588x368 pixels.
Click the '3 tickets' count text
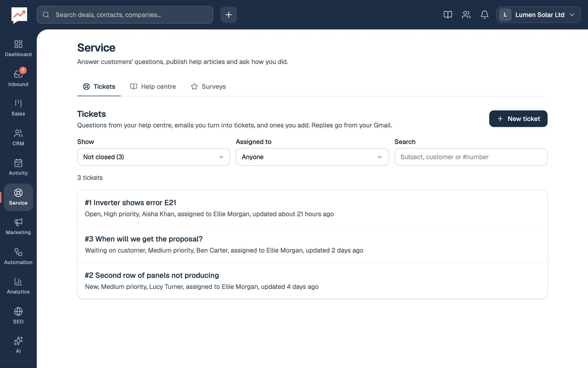[90, 178]
